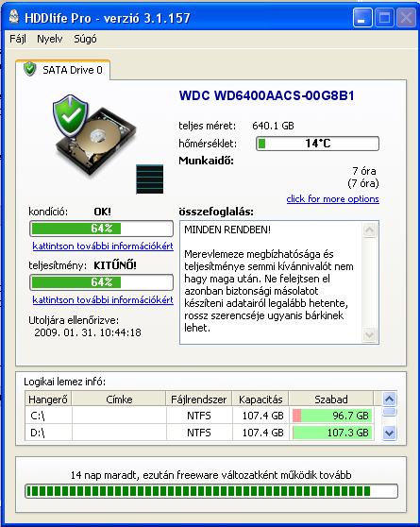Screen dimensions: 420x527
Task: Click the logical disk list up arrow
Action: [x=390, y=399]
